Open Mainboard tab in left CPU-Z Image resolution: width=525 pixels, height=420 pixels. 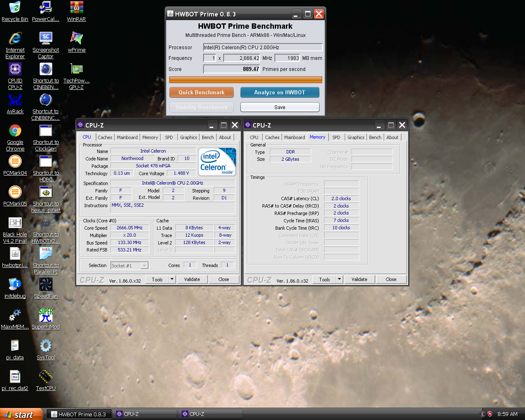pyautogui.click(x=127, y=137)
